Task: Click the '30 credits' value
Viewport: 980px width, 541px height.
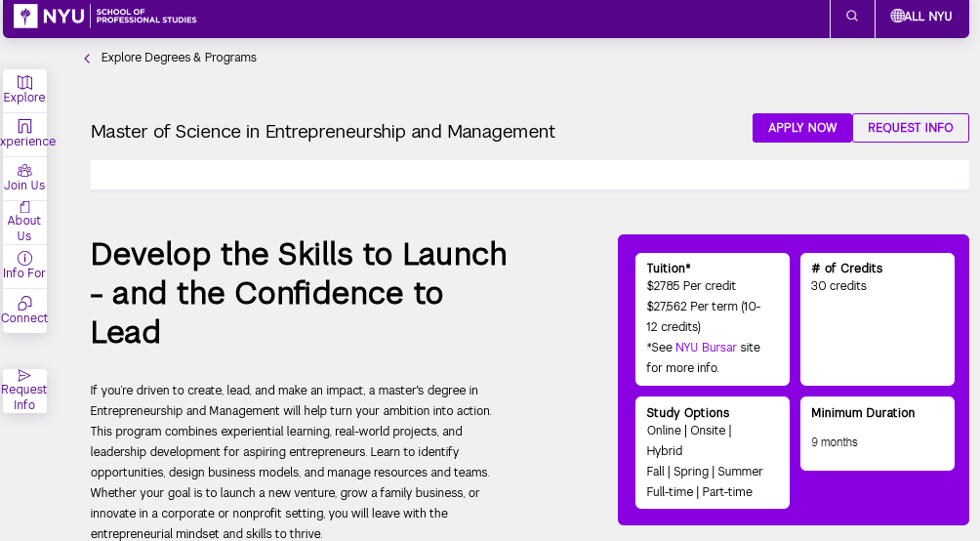Action: 838,286
